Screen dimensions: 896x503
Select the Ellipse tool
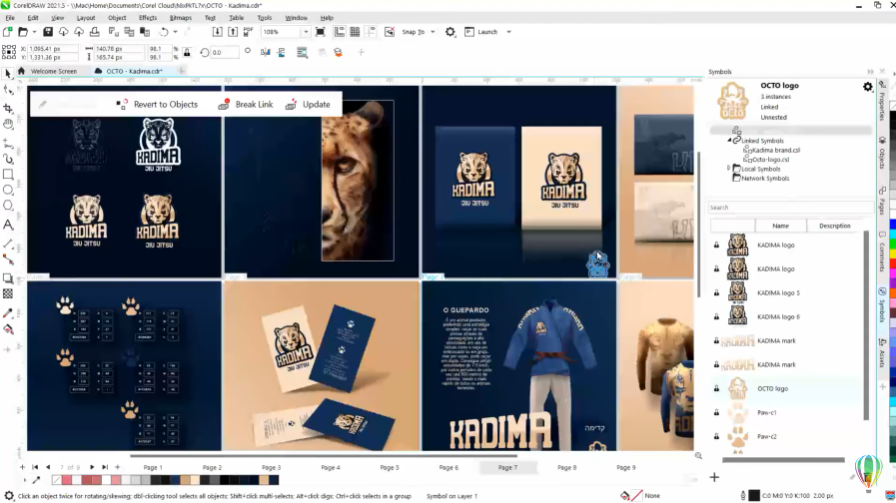click(x=8, y=190)
